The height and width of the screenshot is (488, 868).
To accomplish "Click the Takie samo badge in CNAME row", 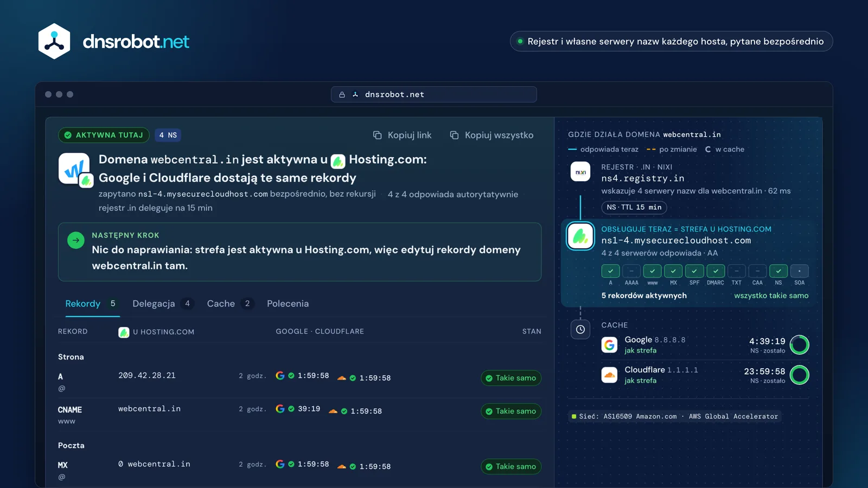I will click(x=511, y=411).
